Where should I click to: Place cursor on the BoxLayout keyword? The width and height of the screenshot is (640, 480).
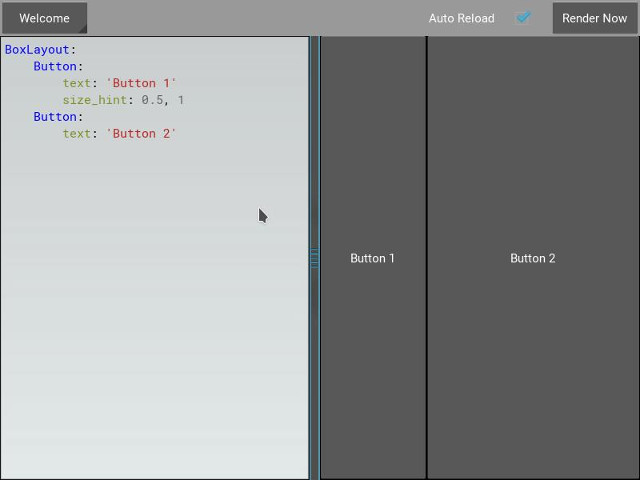click(37, 49)
